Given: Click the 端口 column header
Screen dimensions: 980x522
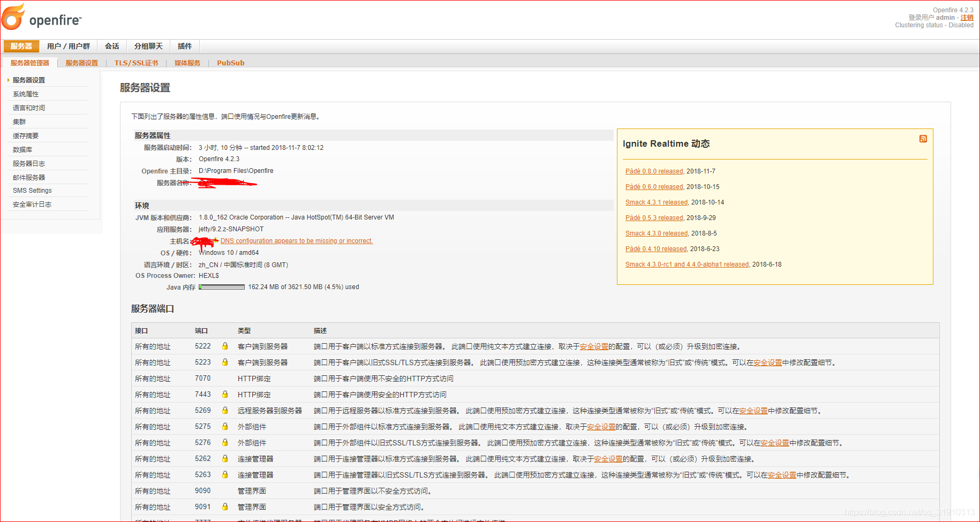Looking at the screenshot, I should (201, 331).
